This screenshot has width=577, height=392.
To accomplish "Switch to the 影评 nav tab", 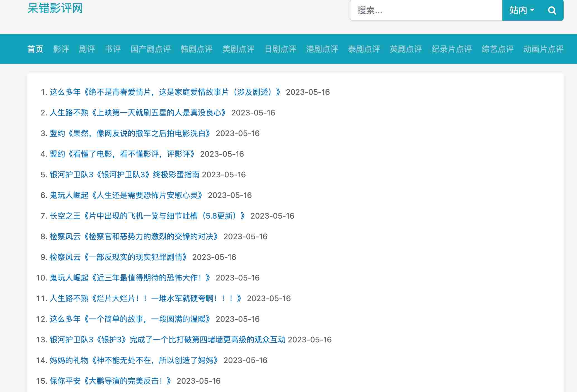I will 61,49.
